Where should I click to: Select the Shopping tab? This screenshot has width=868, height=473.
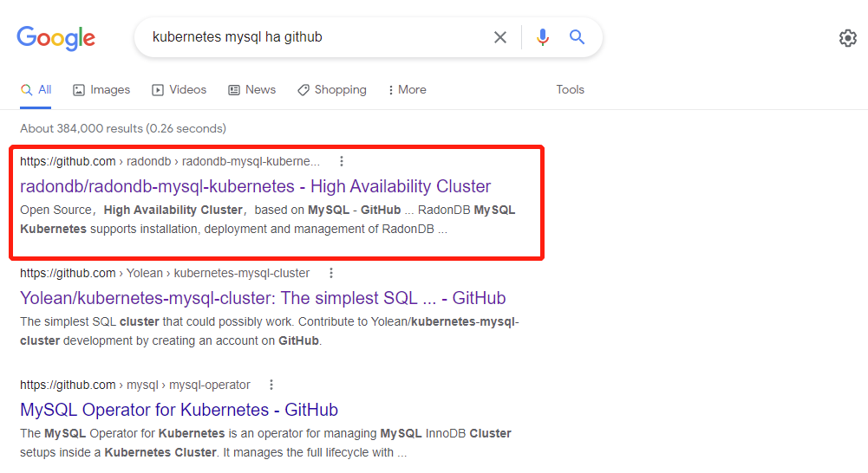coord(332,89)
